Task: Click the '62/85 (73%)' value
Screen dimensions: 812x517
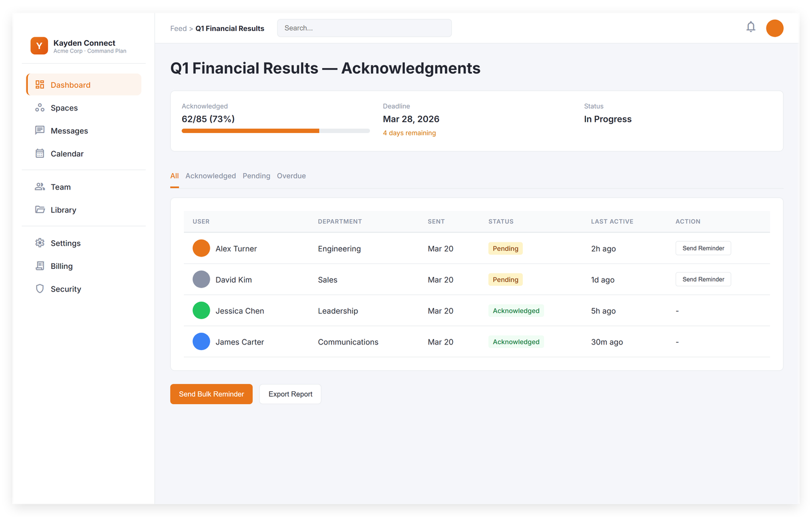Action: (208, 119)
